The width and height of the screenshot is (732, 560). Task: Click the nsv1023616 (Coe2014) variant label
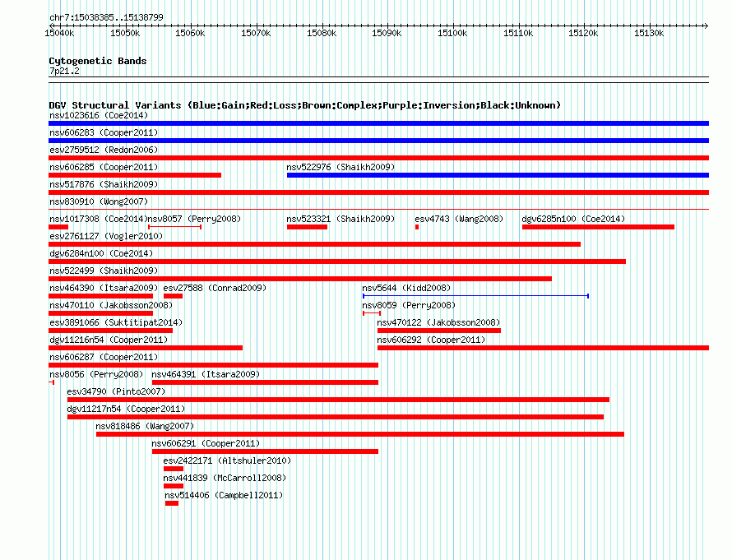(99, 115)
